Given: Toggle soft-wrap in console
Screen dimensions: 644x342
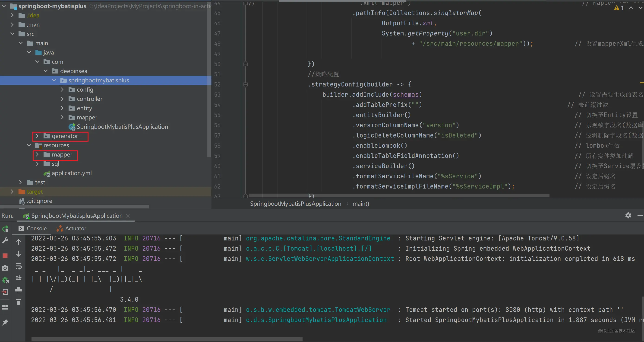Looking at the screenshot, I should point(19,266).
